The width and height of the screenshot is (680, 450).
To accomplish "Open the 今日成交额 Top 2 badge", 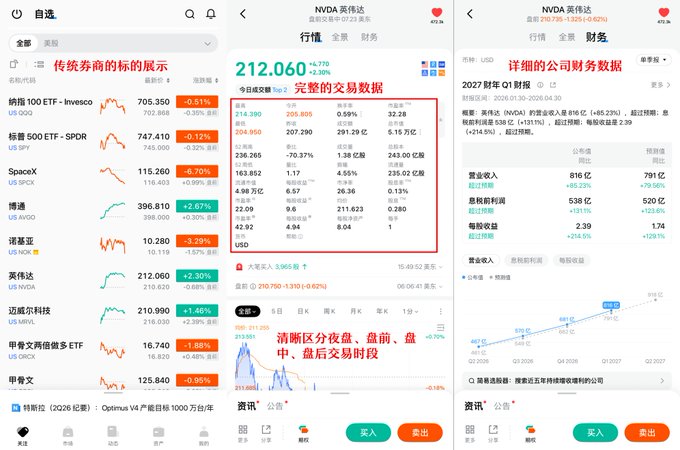I will coord(263,90).
